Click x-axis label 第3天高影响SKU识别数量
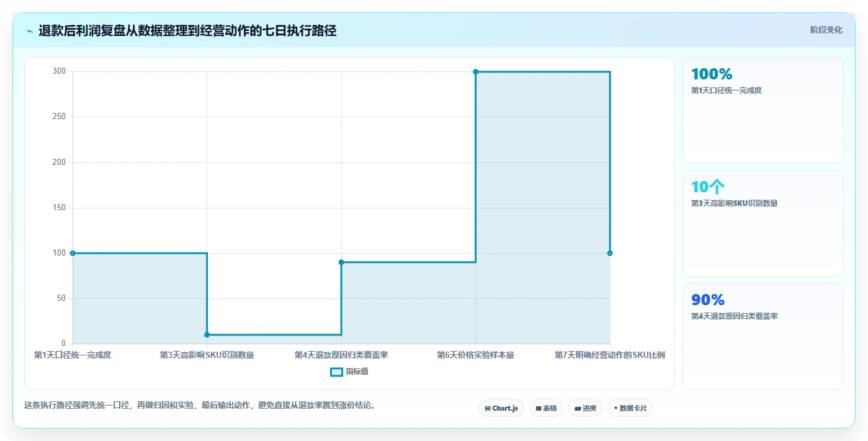868x441 pixels. pyautogui.click(x=207, y=355)
